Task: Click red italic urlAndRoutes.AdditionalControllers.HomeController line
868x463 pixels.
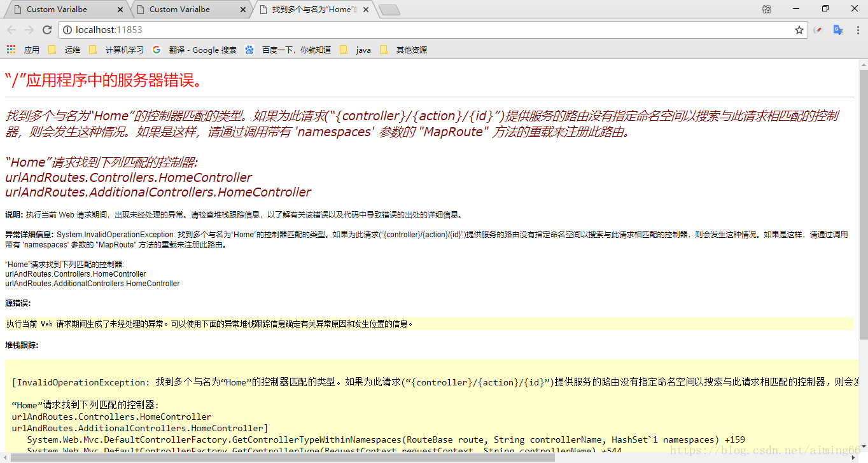Action: pos(158,192)
